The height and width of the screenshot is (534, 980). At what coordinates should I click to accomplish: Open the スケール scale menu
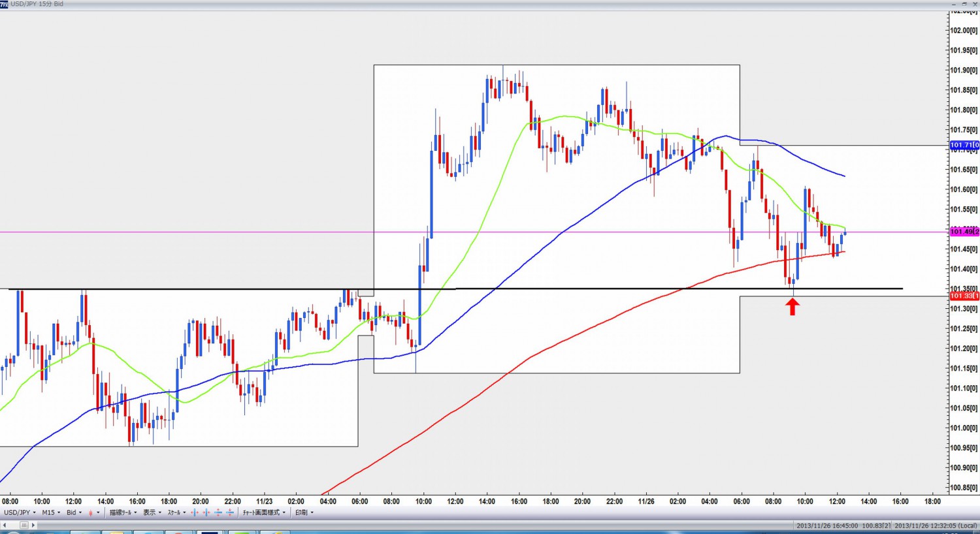click(x=176, y=512)
